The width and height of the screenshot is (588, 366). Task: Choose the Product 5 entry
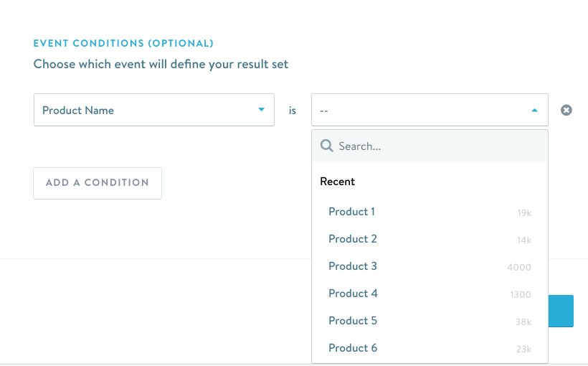pyautogui.click(x=353, y=321)
